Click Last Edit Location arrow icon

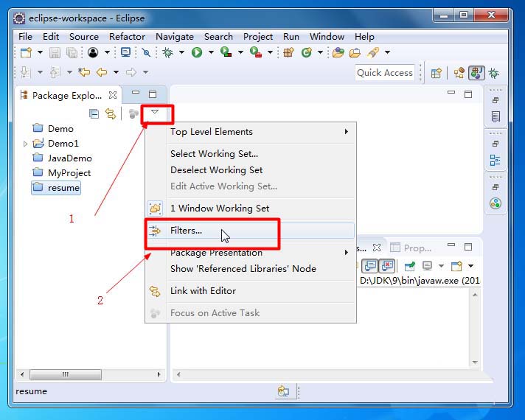click(x=84, y=72)
